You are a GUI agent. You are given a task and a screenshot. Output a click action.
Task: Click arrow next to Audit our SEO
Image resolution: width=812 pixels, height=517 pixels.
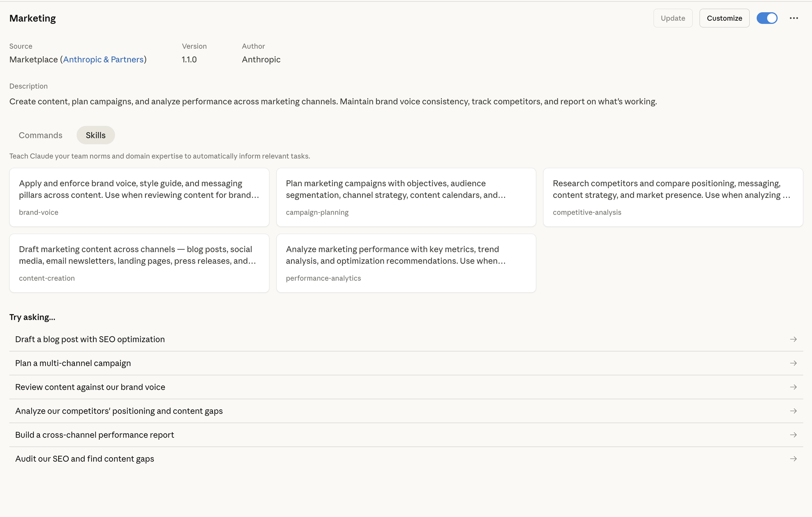[x=793, y=459]
